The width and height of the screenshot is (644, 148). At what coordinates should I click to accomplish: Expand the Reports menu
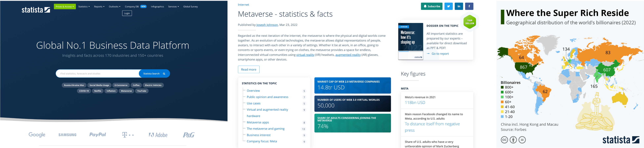[x=99, y=6]
